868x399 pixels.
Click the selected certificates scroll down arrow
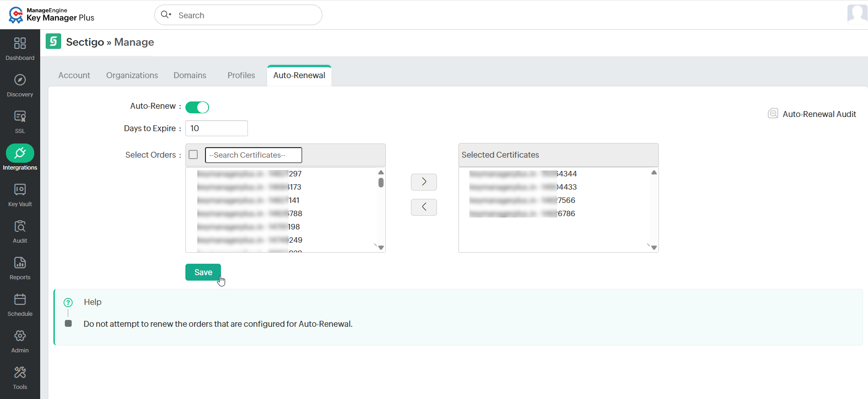pyautogui.click(x=654, y=248)
